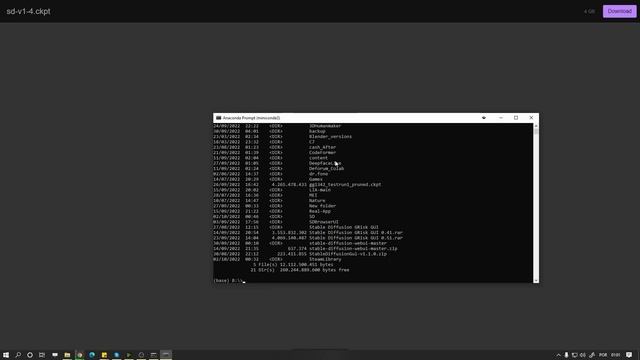Screen dimensions: 640x360
Task: Click 'Deforum_Colab' directory entry in terminal
Action: click(x=326, y=169)
